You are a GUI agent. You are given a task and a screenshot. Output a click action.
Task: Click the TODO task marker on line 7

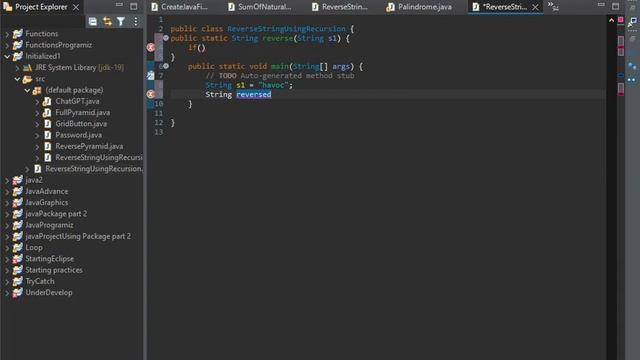[x=151, y=76]
